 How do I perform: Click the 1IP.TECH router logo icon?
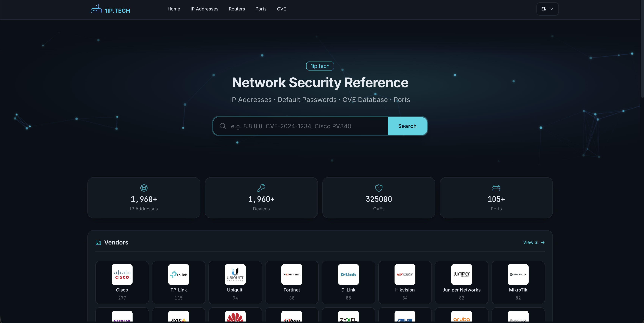tap(96, 9)
